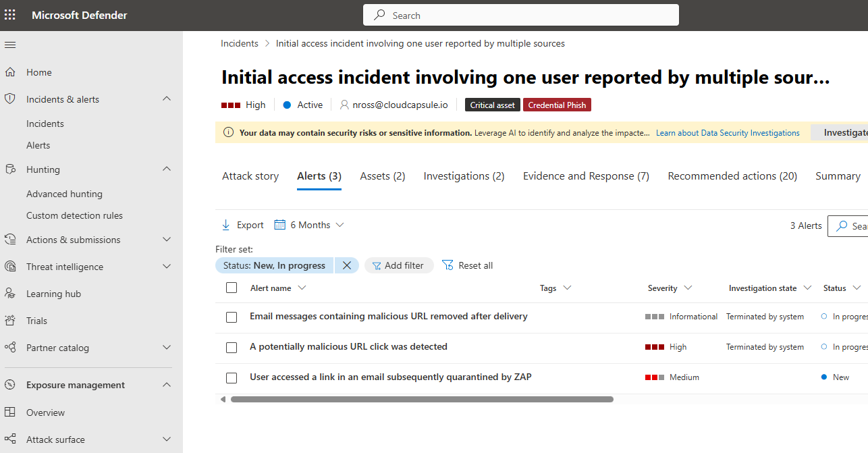Image resolution: width=868 pixels, height=453 pixels.
Task: Open Investigation state column chevron
Action: pyautogui.click(x=807, y=288)
